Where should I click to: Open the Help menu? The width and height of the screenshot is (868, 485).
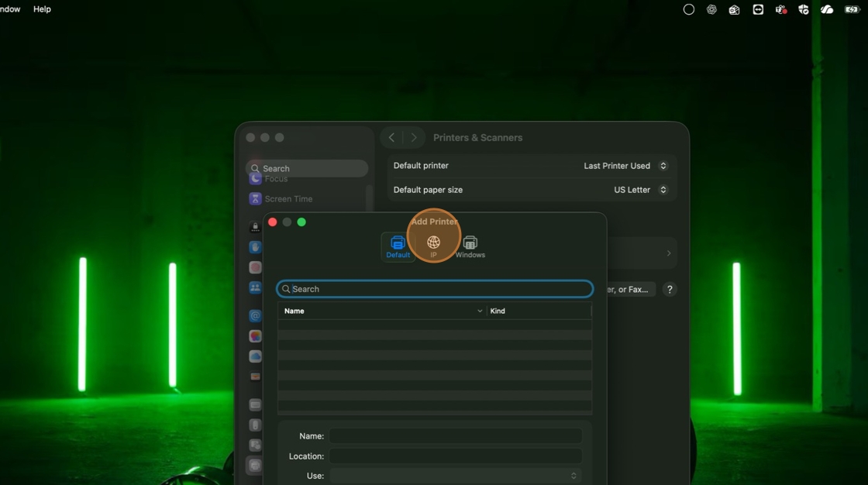point(42,9)
